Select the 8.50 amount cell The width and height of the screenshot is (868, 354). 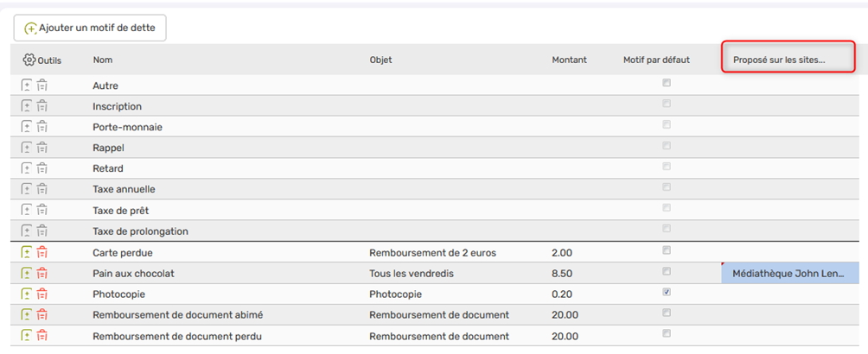[562, 274]
